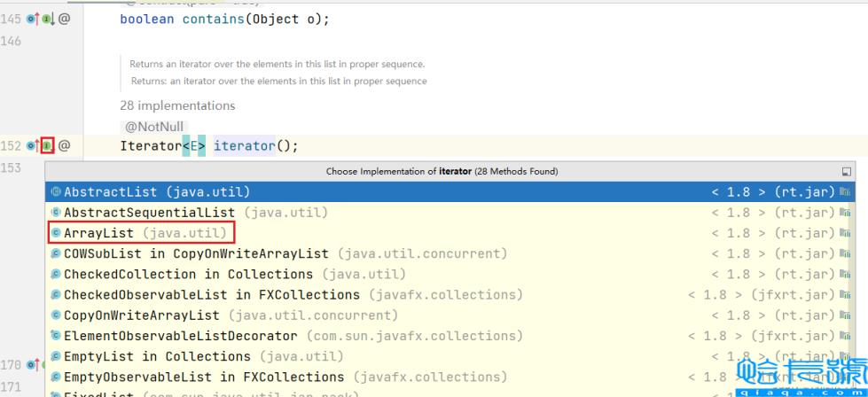Click the class icon beside CheckedCollection

pyautogui.click(x=55, y=274)
